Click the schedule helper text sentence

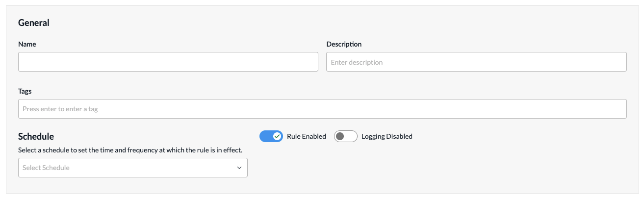130,150
